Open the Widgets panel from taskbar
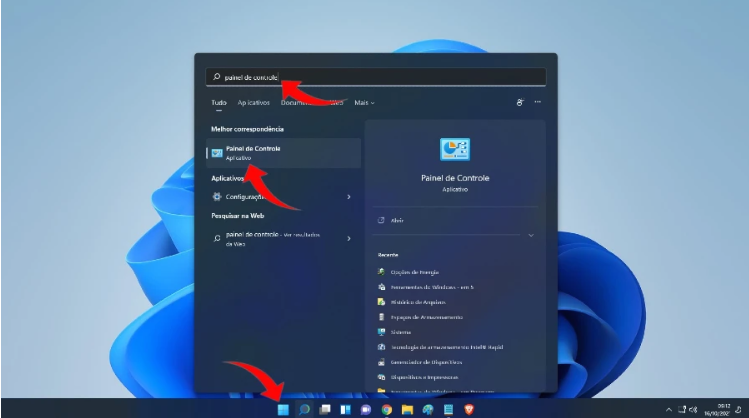Image resolution: width=749 pixels, height=418 pixels. 345,409
